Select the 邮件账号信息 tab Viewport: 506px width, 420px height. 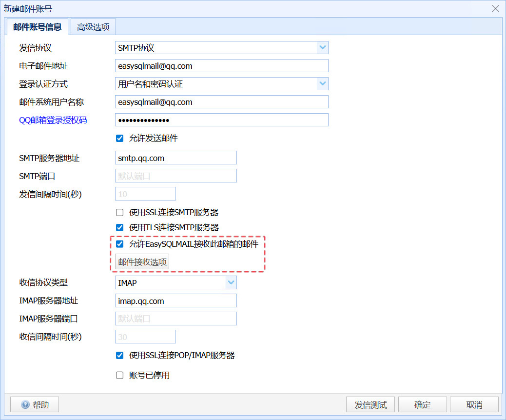point(37,27)
